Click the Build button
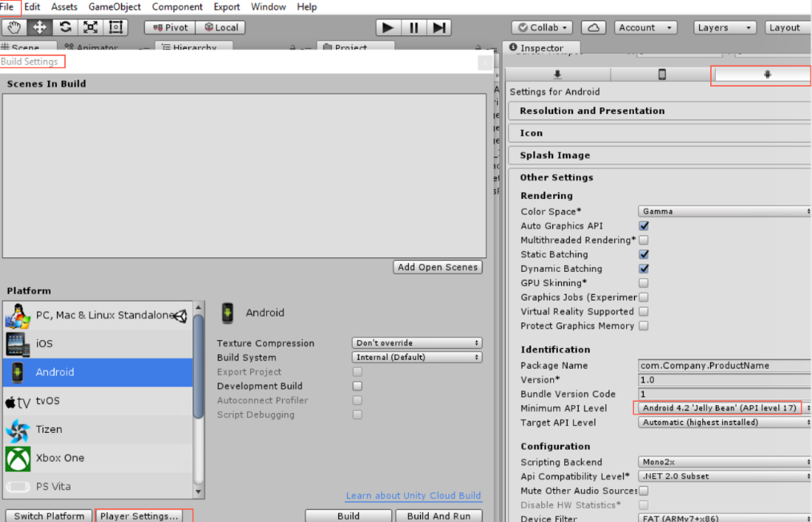The image size is (812, 522). pyautogui.click(x=349, y=516)
